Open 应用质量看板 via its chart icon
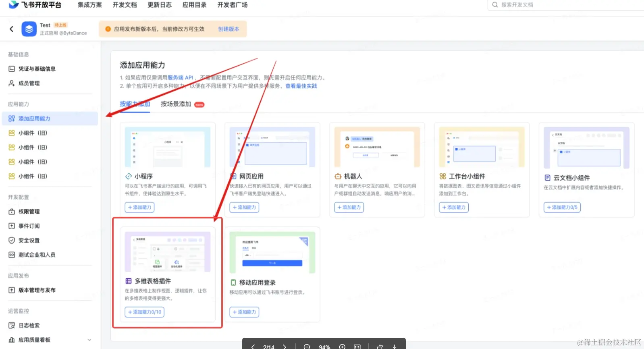This screenshot has width=644, height=349. pos(12,340)
